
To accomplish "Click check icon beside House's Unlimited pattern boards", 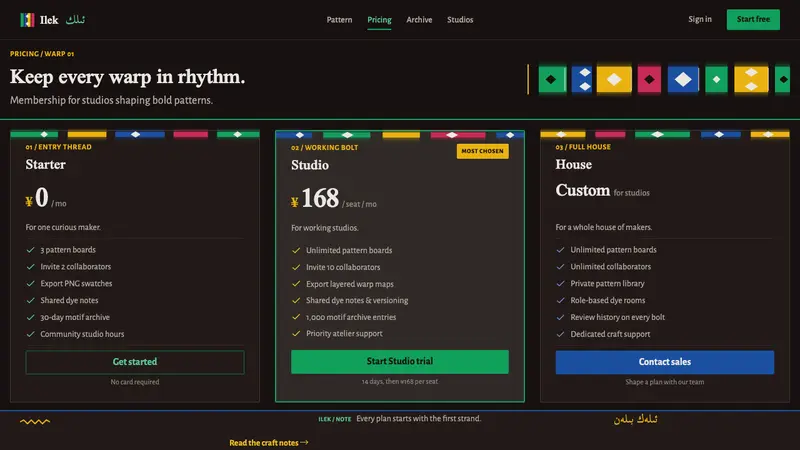I will click(x=560, y=250).
